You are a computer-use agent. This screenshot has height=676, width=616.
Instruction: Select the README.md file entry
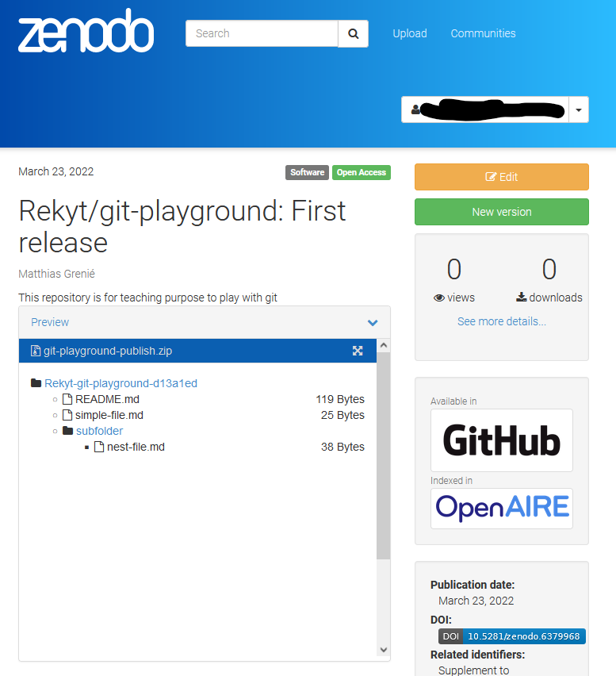tap(107, 399)
